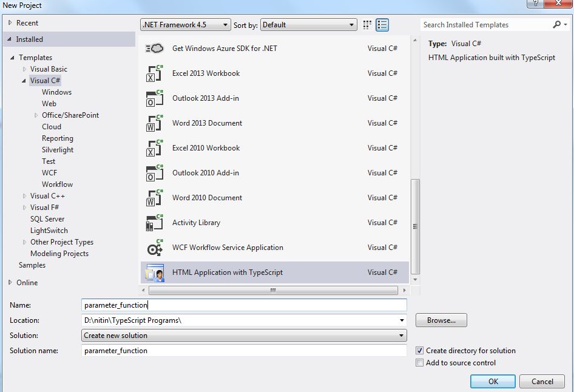The height and width of the screenshot is (392, 574).
Task: Click the template list scroll up arrow
Action: pyautogui.click(x=415, y=40)
